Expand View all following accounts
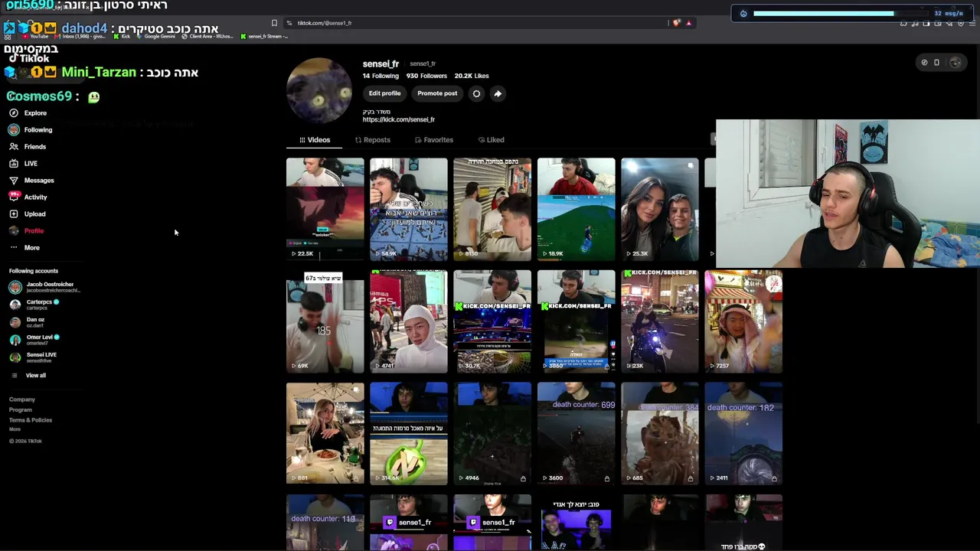Screen dimensions: 980x551 click(x=28, y=376)
